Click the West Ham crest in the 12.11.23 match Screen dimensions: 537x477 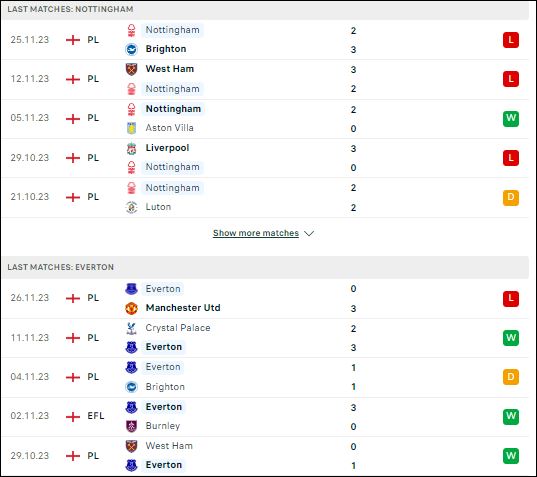click(x=132, y=69)
